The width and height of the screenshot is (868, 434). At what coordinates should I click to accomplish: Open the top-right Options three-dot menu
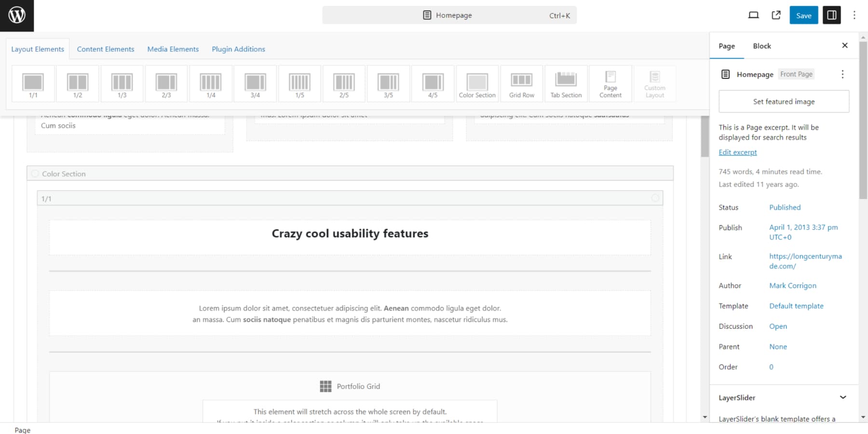pos(854,15)
